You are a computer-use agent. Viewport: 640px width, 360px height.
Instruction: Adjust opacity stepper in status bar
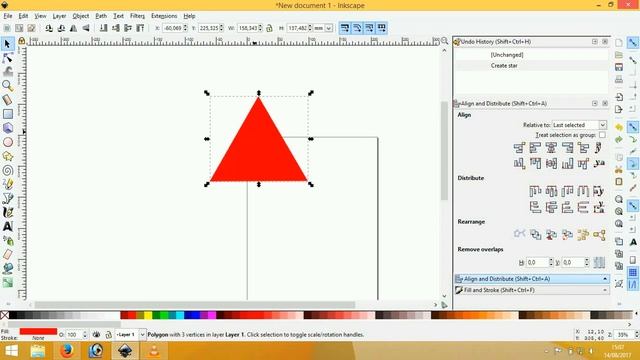[x=84, y=335]
